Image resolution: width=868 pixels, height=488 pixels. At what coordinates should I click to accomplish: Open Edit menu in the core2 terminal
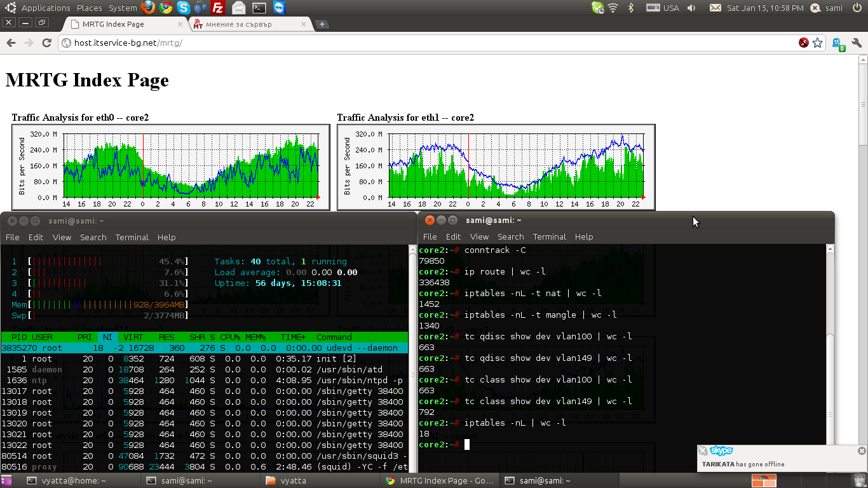pos(453,236)
